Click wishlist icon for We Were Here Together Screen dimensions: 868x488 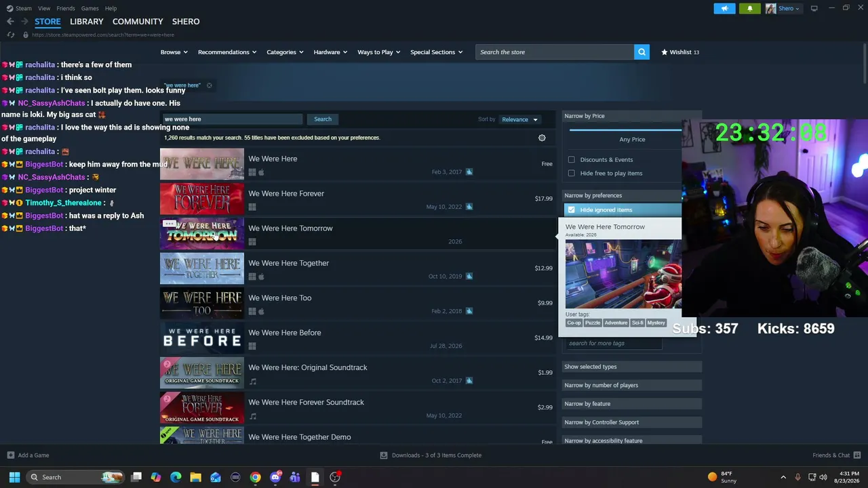[x=469, y=277]
